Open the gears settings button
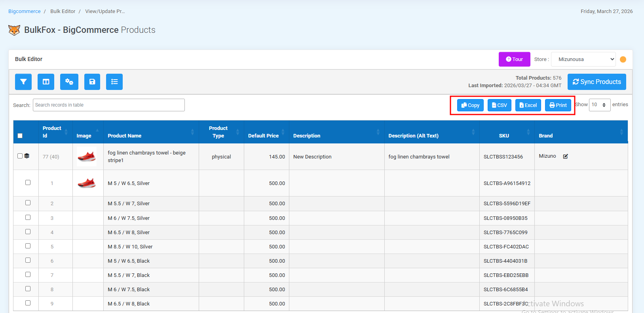 pyautogui.click(x=69, y=82)
